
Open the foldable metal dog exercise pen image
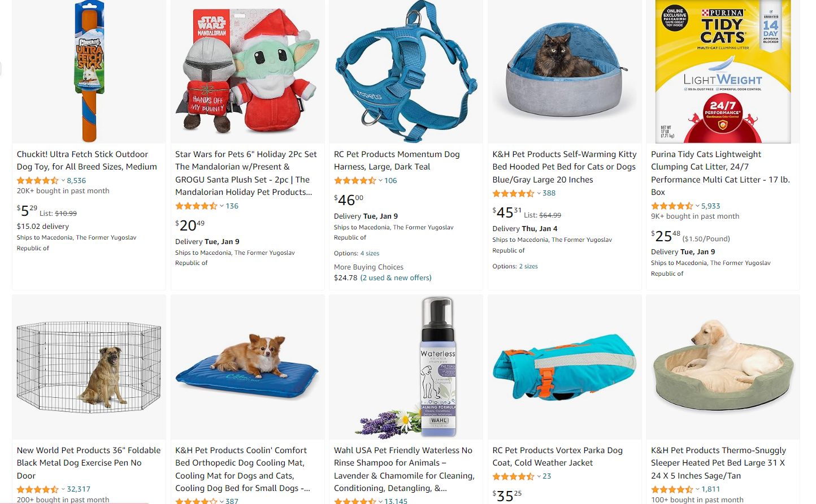(89, 367)
